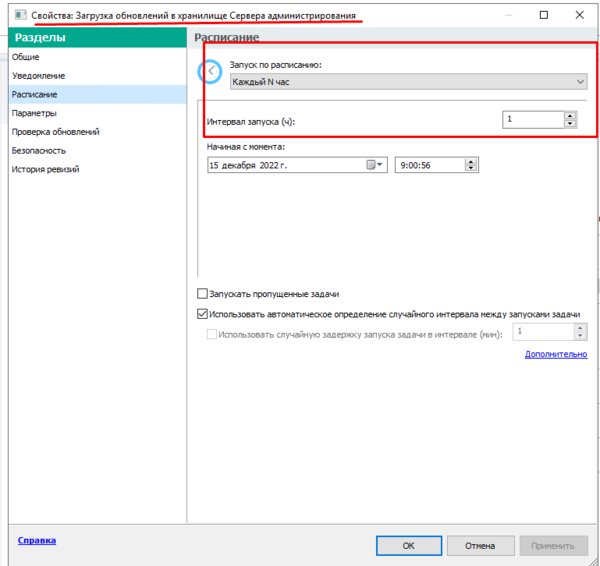Uncheck automatic random interval checkbox
Screen dimensions: 600x566
tap(202, 314)
